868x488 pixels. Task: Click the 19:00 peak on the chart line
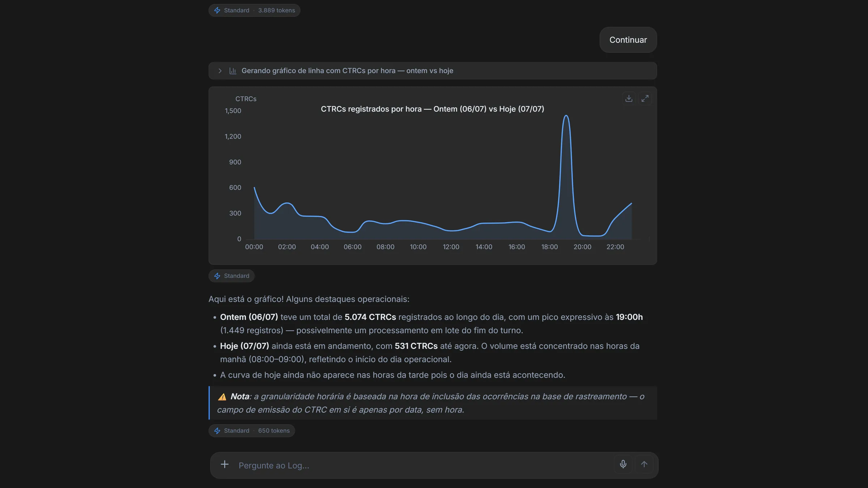(x=566, y=116)
